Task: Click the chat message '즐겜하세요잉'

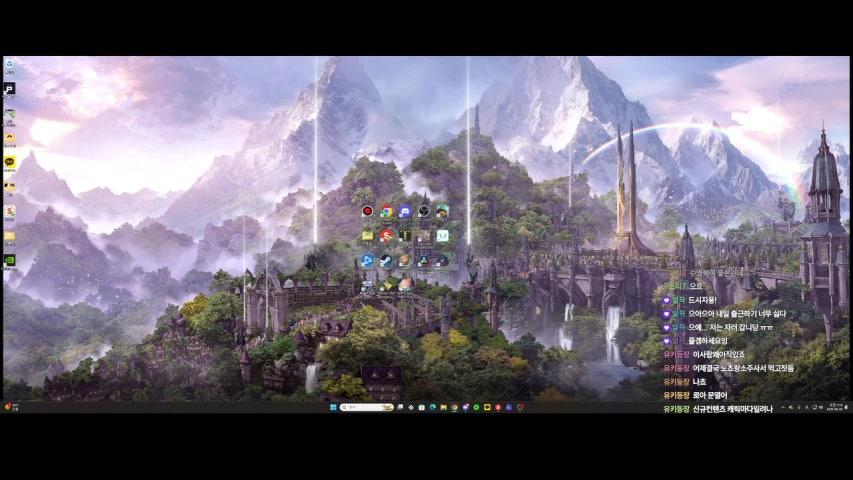Action: pos(708,341)
